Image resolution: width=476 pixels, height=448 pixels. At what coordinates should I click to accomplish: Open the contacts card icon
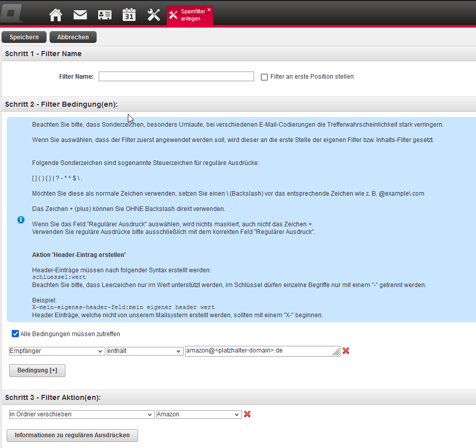pyautogui.click(x=105, y=15)
